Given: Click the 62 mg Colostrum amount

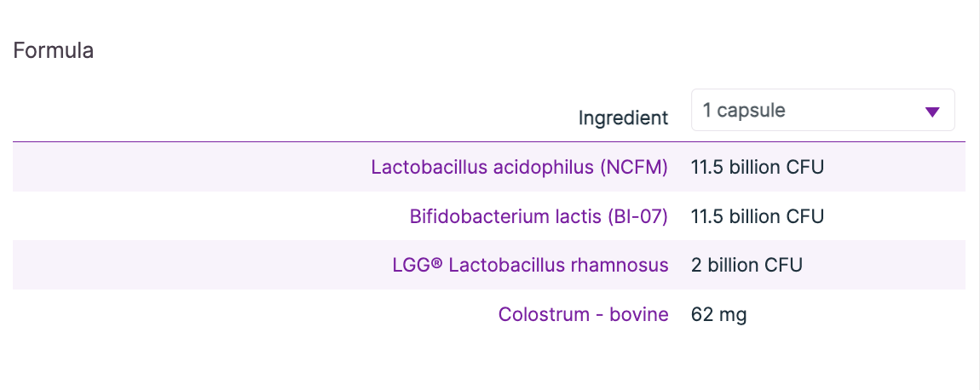Looking at the screenshot, I should (718, 314).
